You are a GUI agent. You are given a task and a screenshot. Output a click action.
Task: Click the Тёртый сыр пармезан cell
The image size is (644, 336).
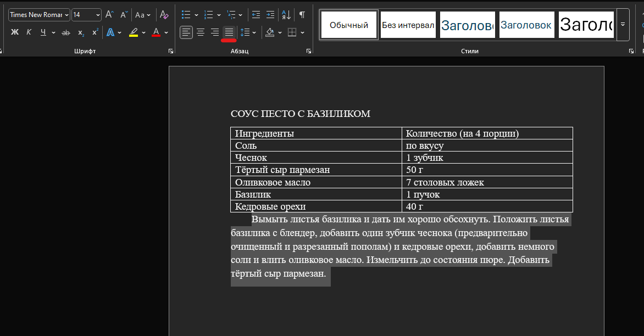click(x=316, y=170)
